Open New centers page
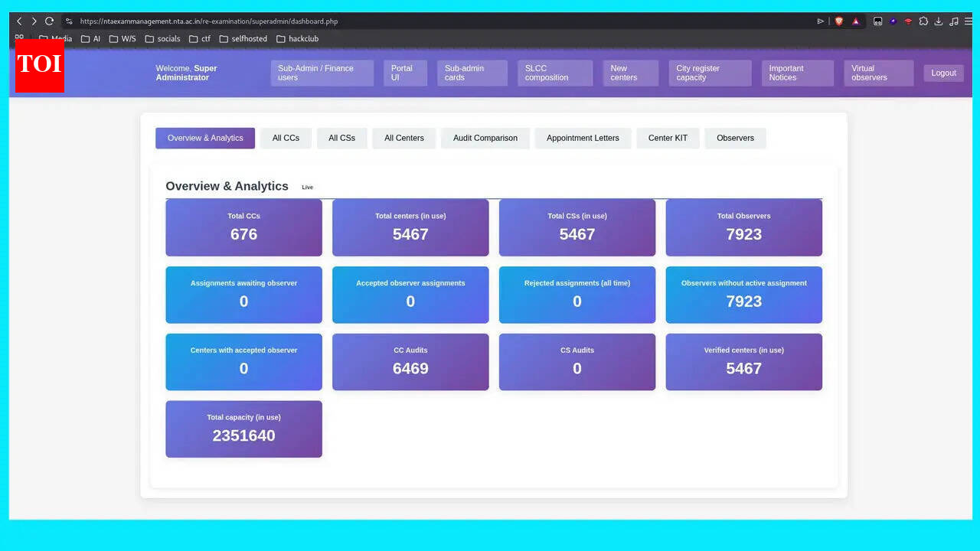Screen dimensions: 980x551 tap(630, 73)
